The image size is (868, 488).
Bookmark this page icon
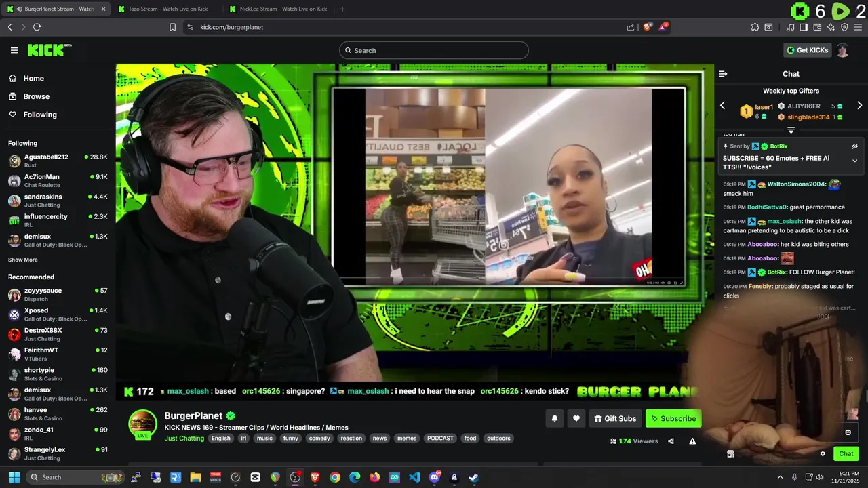click(x=172, y=27)
